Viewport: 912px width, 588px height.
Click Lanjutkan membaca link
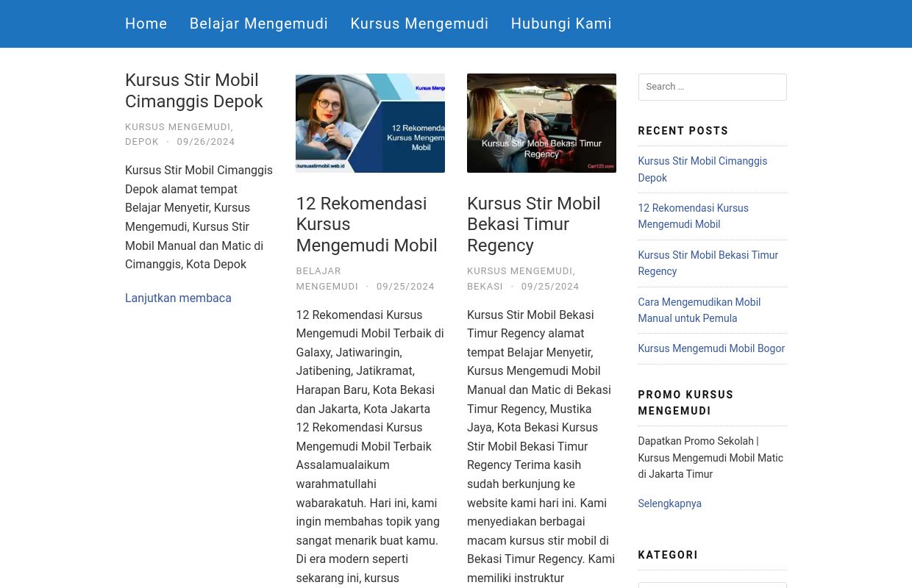[178, 298]
